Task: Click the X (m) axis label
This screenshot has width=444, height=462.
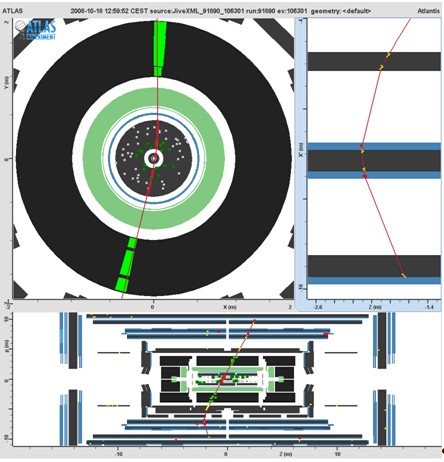Action: pos(230,307)
